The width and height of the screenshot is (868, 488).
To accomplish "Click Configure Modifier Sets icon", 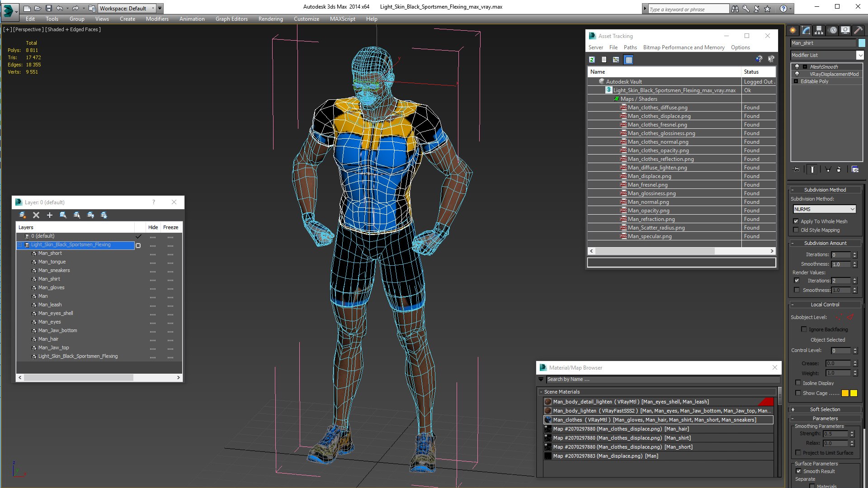I will click(855, 169).
